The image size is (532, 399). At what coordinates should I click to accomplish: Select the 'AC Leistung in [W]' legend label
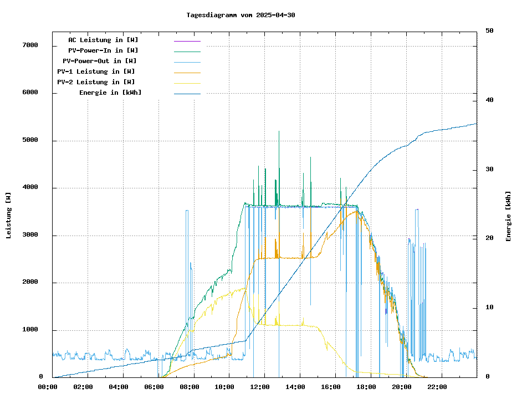pyautogui.click(x=103, y=40)
